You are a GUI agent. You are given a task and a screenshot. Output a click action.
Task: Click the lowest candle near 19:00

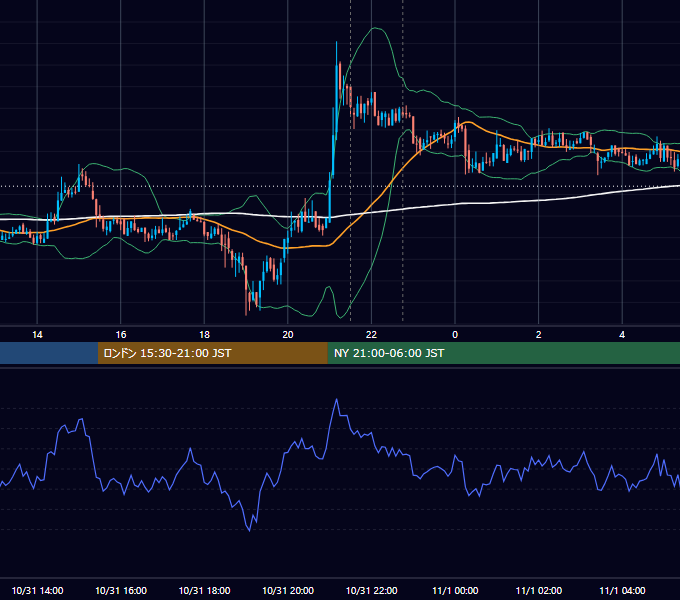coord(246,290)
